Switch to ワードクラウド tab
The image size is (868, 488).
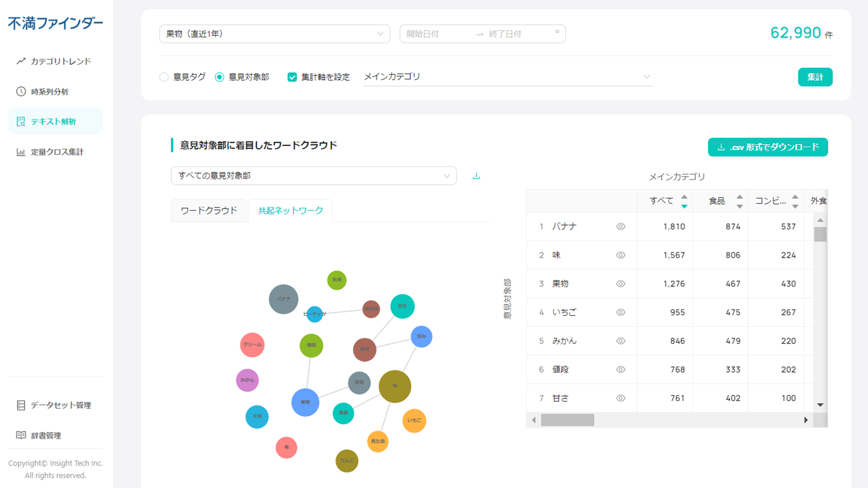[209, 211]
